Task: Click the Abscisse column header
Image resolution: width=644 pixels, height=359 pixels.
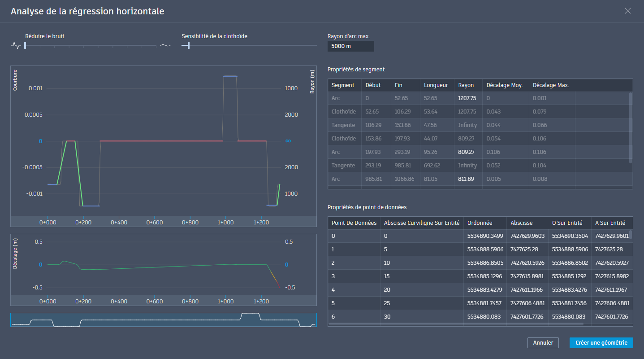Action: (527, 223)
